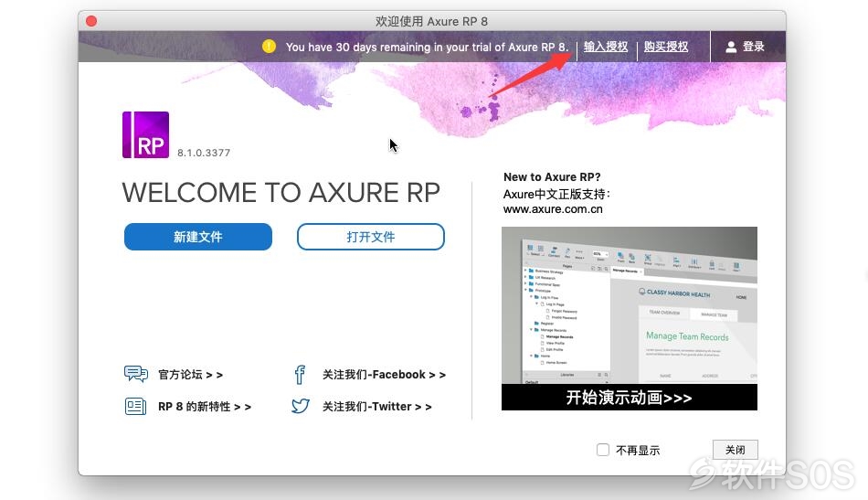
Task: Open the 购买授权 purchase link
Action: click(x=666, y=47)
